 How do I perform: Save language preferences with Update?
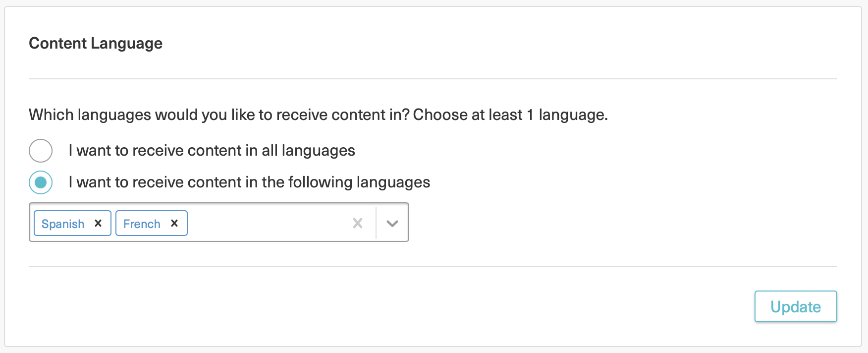click(795, 307)
